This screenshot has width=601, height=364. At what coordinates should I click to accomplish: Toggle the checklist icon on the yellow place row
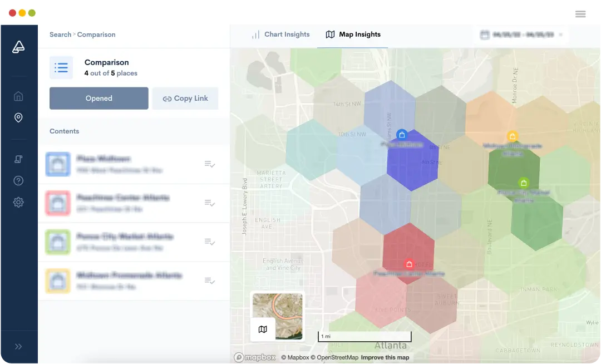click(x=210, y=281)
